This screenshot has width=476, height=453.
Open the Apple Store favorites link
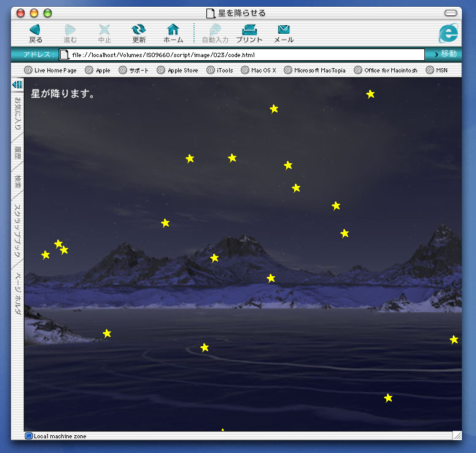178,70
